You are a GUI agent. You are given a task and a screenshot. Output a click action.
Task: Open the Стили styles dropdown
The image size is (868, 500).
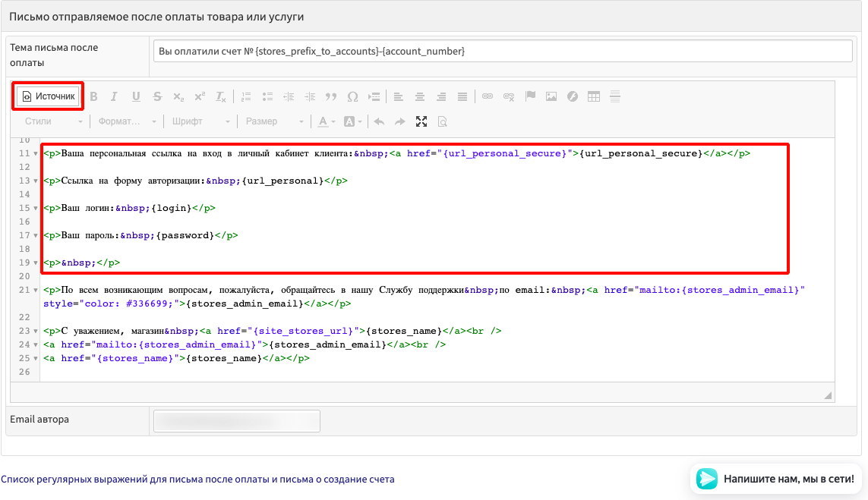coord(52,121)
